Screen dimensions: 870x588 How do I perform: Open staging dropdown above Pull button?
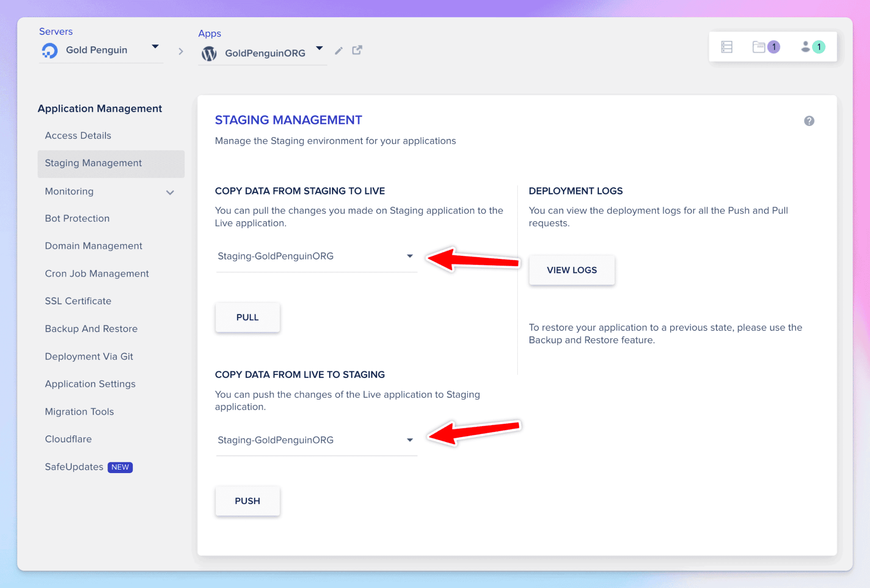click(x=316, y=256)
